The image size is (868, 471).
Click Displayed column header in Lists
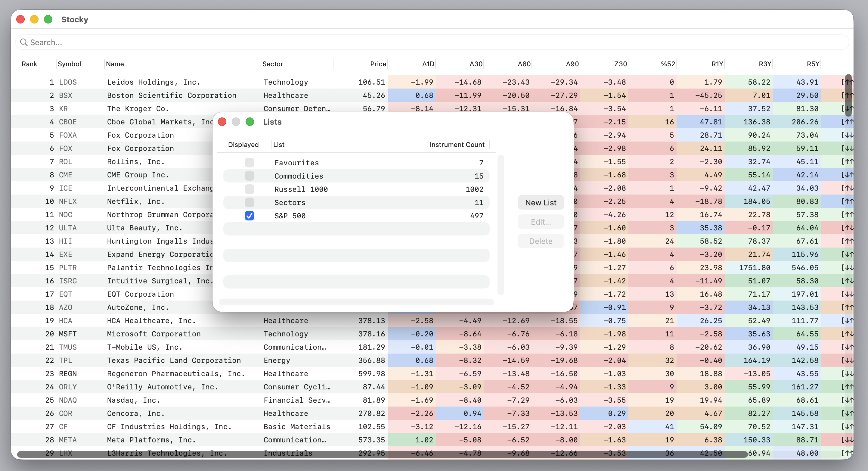point(243,144)
